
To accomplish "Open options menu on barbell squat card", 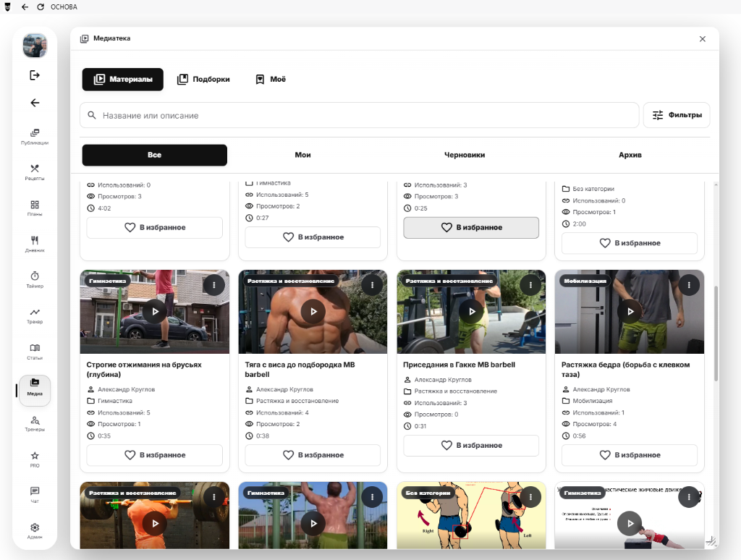I will click(214, 496).
